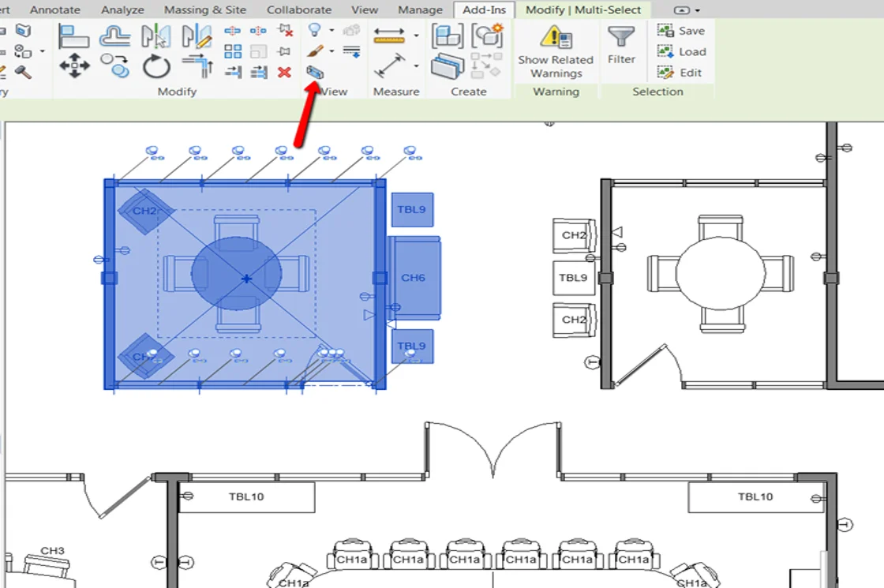Screen dimensions: 884x588
Task: Expand the Aligned Dimension dropdown arrow
Action: 416,36
